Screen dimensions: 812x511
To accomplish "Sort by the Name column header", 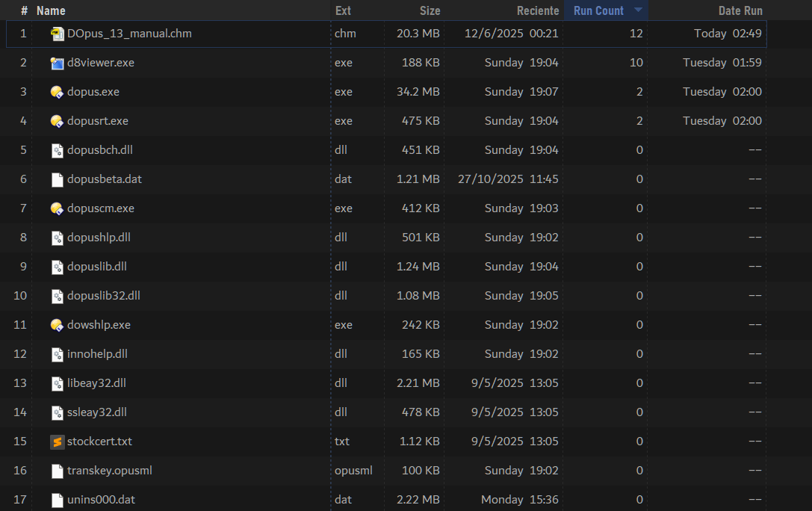I will pyautogui.click(x=51, y=10).
